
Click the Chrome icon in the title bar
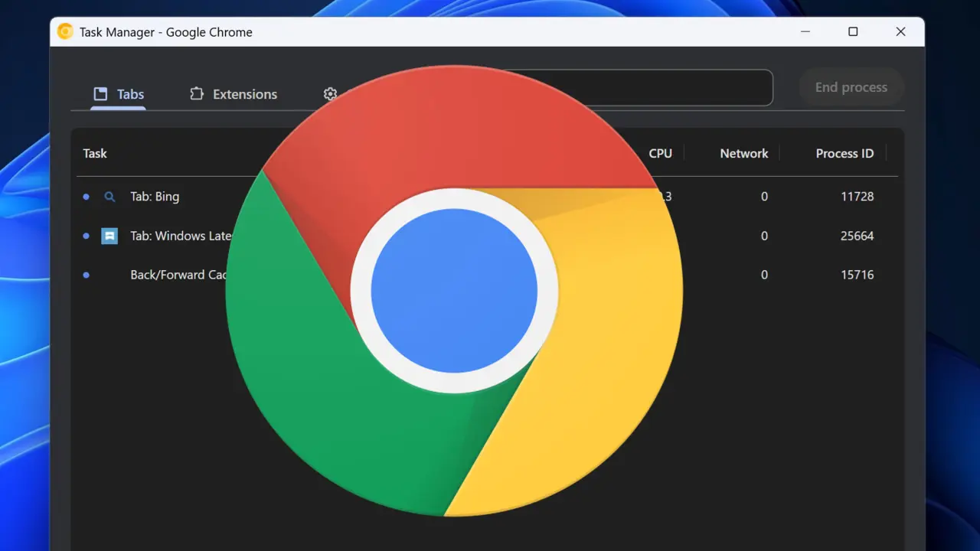(66, 32)
